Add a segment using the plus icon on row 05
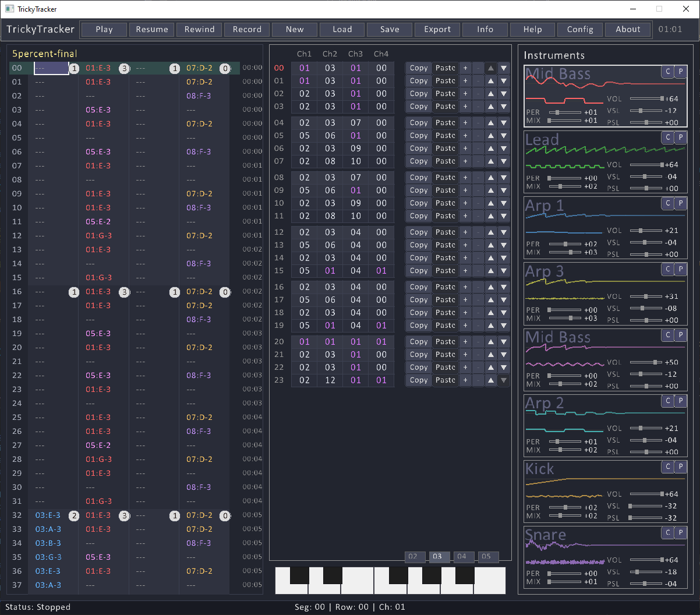 (465, 135)
